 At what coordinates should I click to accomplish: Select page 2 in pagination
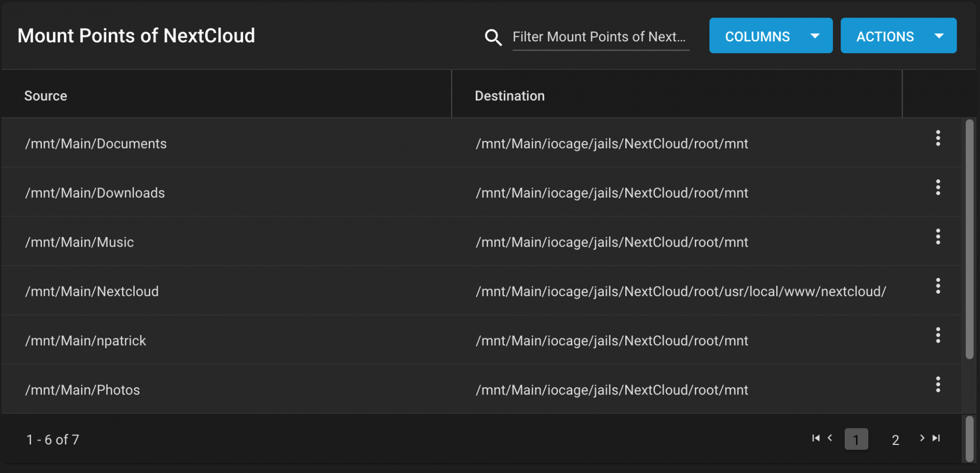895,440
